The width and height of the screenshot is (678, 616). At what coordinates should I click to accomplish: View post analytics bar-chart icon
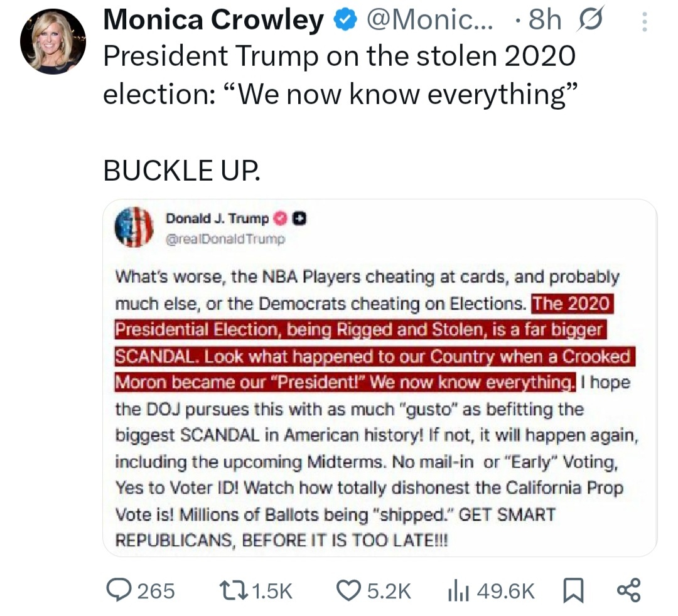click(x=458, y=590)
